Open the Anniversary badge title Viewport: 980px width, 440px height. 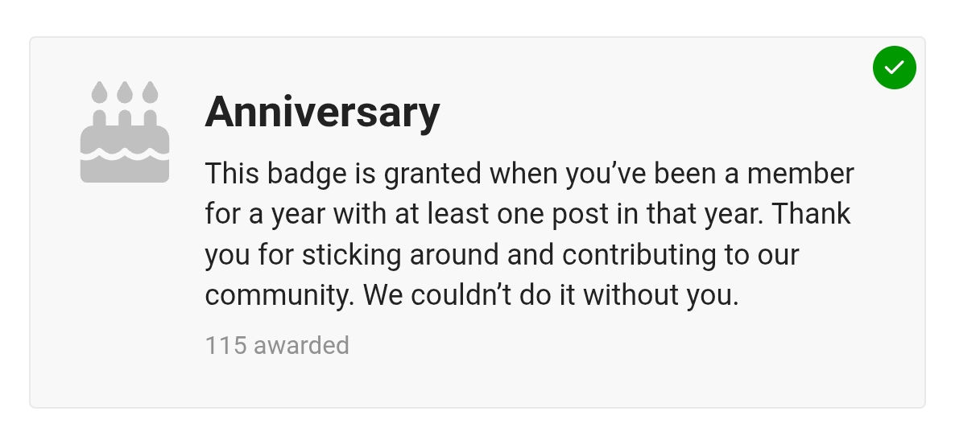322,112
